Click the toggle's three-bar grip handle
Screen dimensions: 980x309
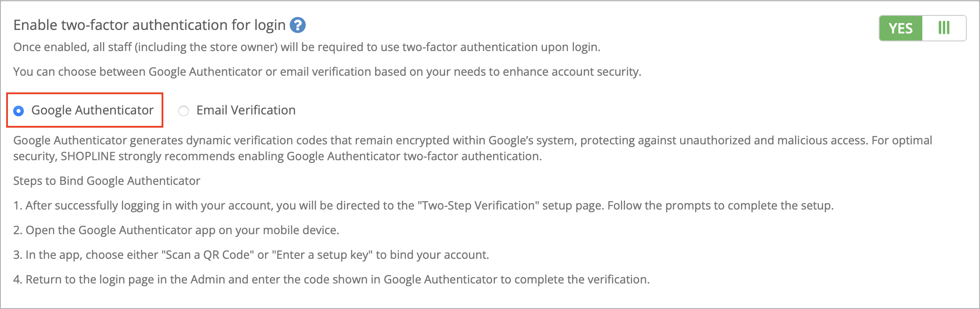943,28
